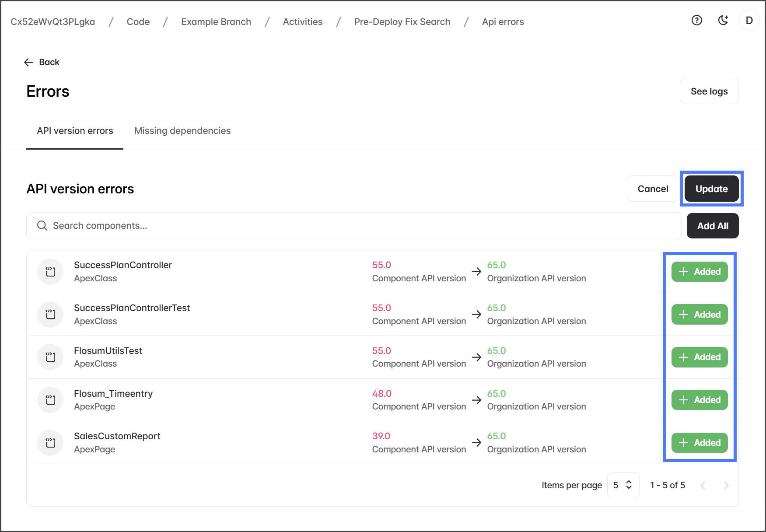This screenshot has width=766, height=532.
Task: Go to next page chevron
Action: [726, 485]
